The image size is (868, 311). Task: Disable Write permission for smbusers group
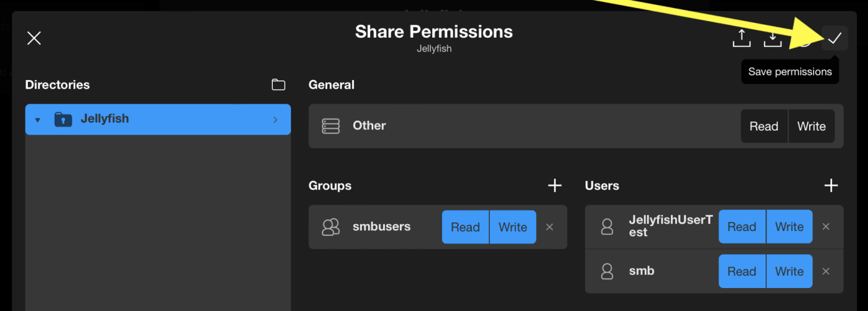point(513,227)
